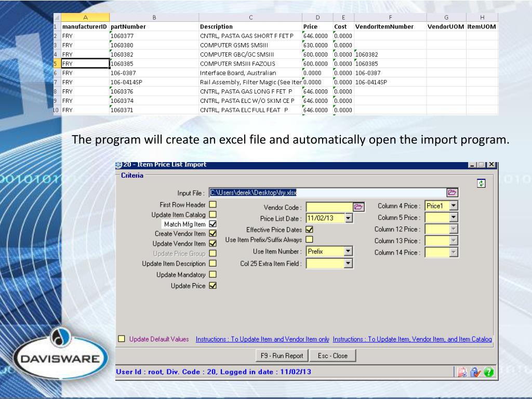Open the Column 13 Price dropdown

(x=454, y=241)
